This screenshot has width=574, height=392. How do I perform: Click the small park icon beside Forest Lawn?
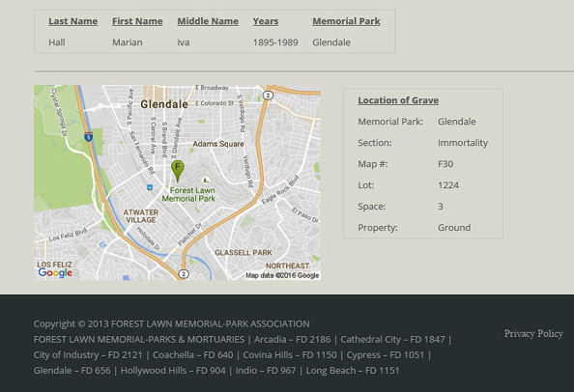206,180
